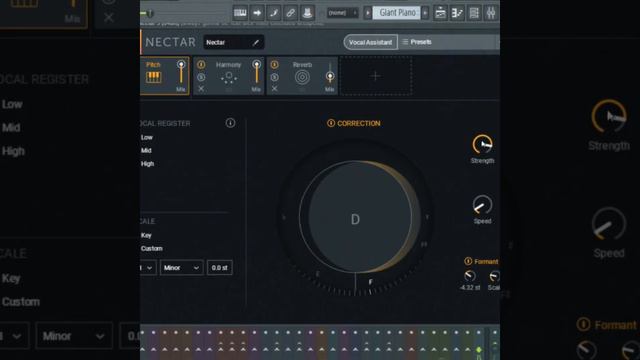Solo the Harmony module
Viewport: 640px width, 360px height.
pos(201,77)
